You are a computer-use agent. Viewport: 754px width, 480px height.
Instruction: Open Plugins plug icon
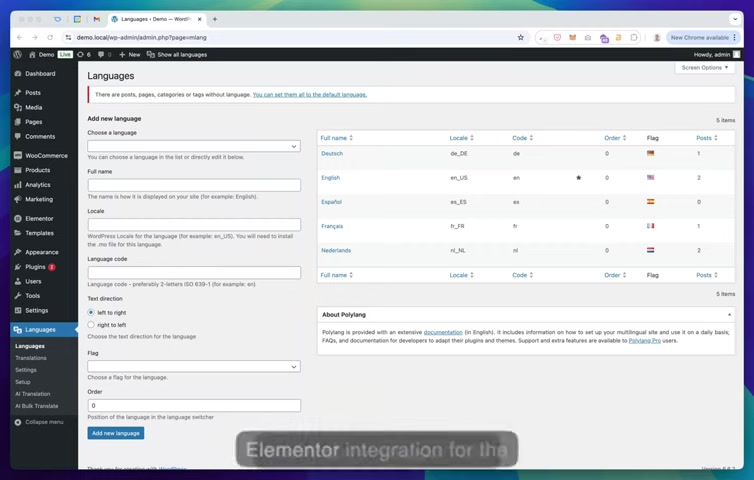(18, 266)
